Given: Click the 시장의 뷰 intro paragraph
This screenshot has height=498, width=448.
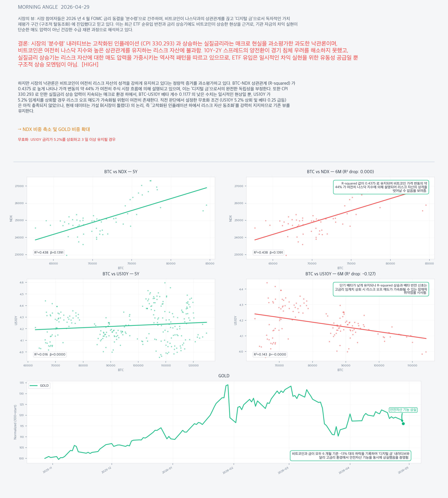Looking at the screenshot, I should click(x=157, y=24).
